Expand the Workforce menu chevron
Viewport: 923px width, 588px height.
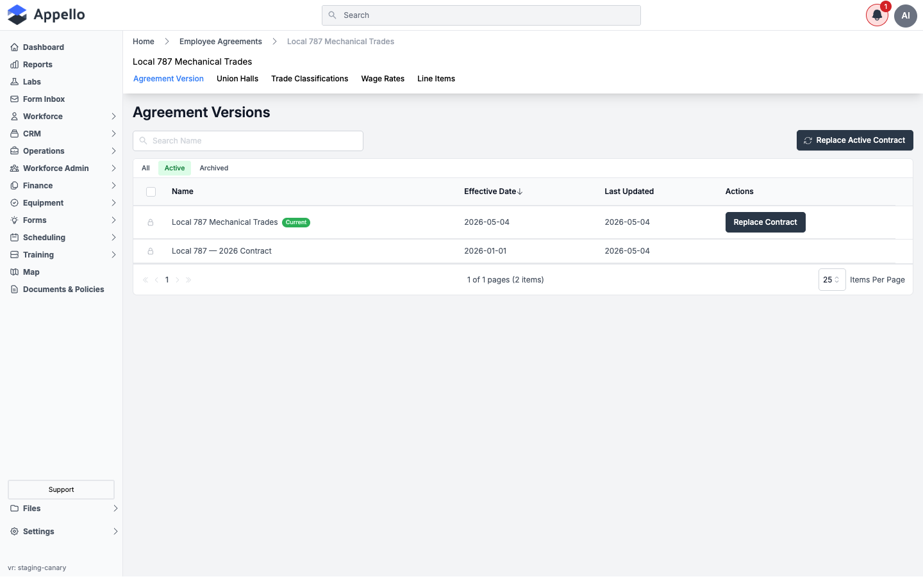click(113, 117)
